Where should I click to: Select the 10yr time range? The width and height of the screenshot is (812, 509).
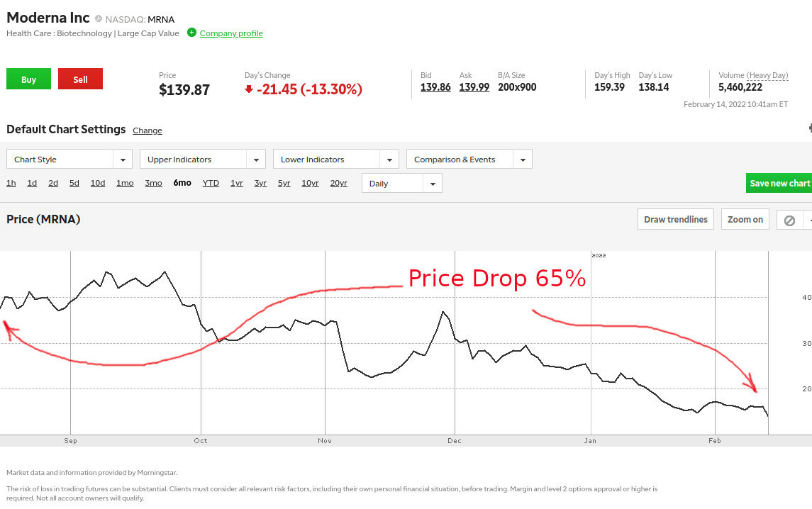[310, 183]
